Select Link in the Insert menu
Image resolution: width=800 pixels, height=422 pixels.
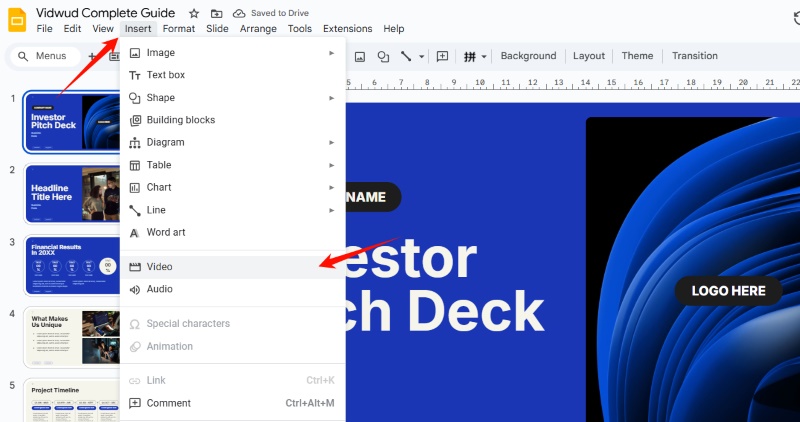coord(233,380)
